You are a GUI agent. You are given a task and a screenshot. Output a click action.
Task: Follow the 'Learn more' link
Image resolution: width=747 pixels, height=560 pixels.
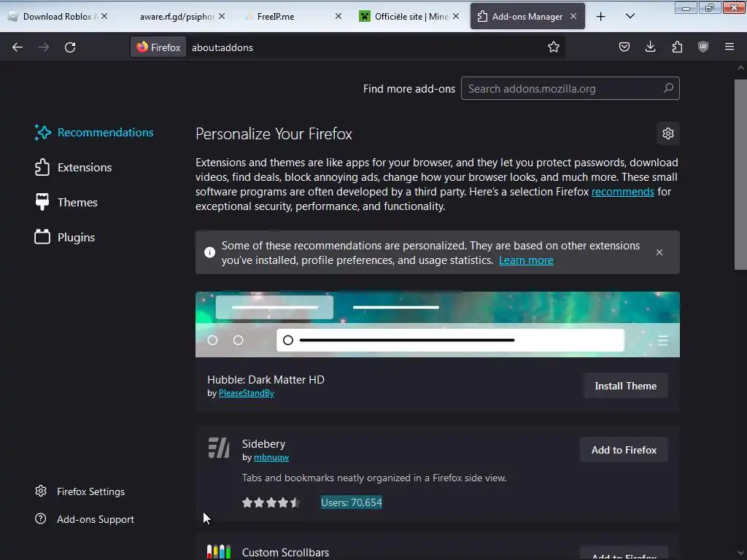click(526, 260)
